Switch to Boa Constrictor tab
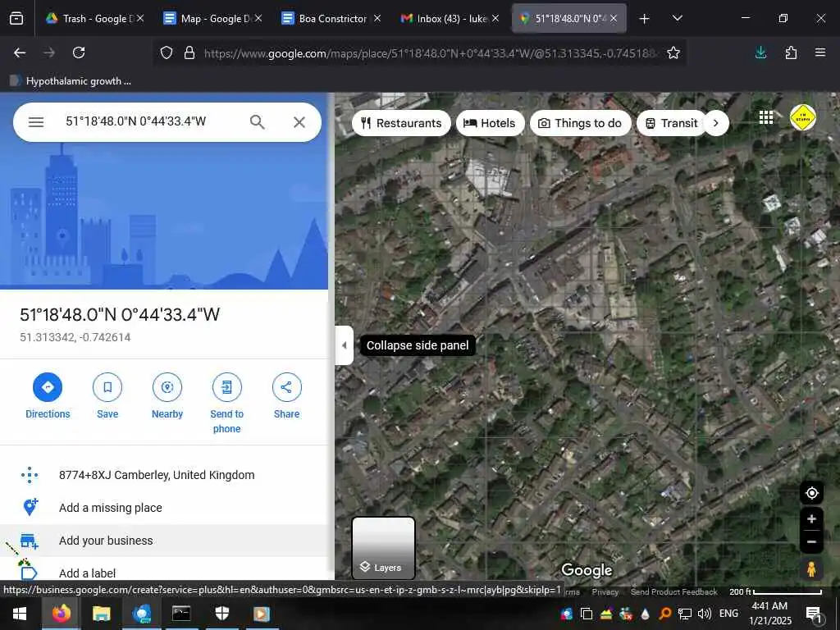 point(331,18)
